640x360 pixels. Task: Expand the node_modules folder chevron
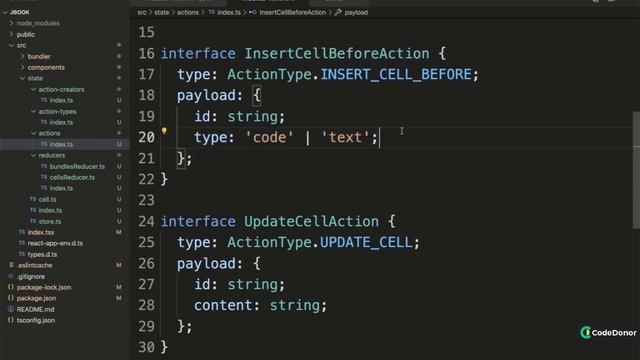click(11, 23)
